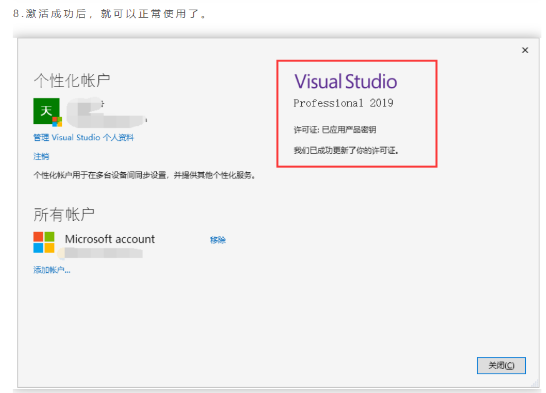Viewport: 546px width, 393px height.
Task: Remove the Microsoft account with 移除
Action: 218,240
